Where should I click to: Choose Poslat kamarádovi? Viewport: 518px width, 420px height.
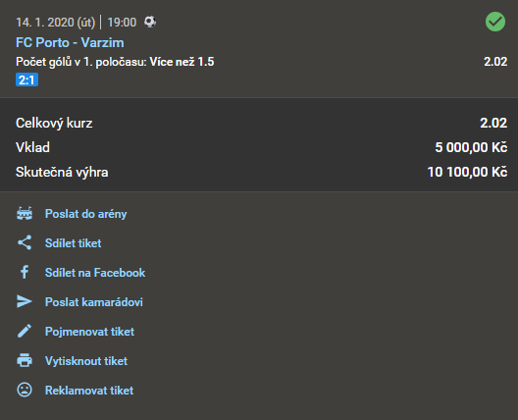click(94, 302)
